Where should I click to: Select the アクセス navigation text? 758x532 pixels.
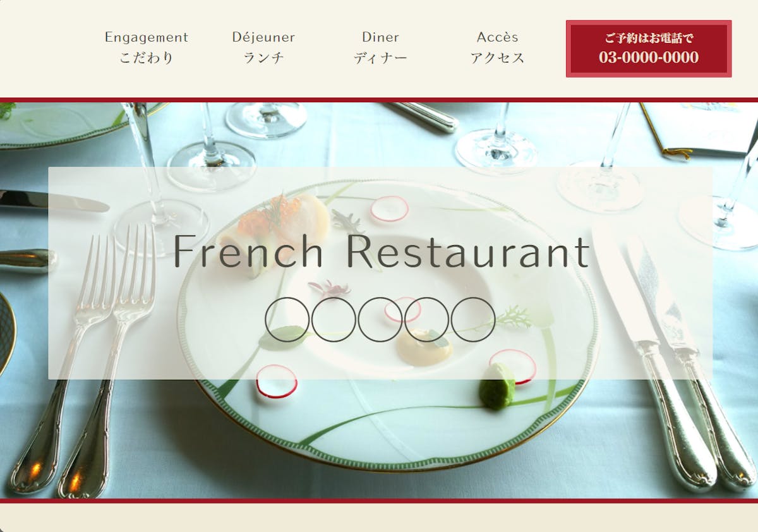click(x=498, y=57)
